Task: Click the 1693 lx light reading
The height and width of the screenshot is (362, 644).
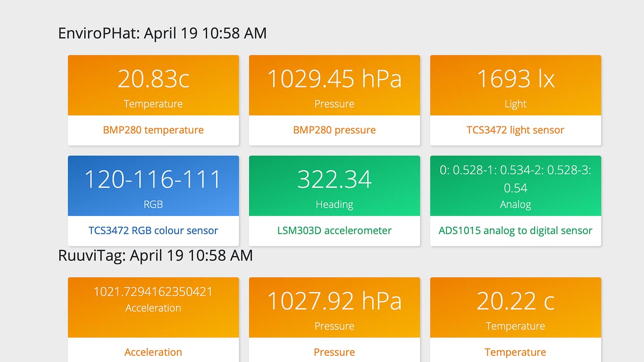Action: tap(515, 79)
